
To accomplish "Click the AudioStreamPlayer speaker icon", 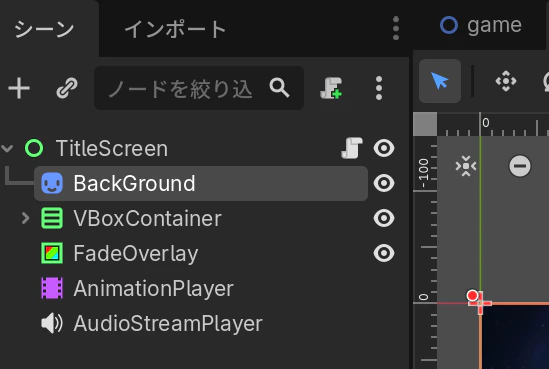I will 52,323.
